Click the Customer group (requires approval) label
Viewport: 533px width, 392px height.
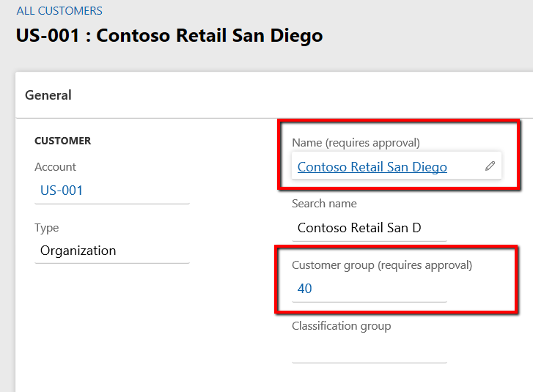(382, 265)
